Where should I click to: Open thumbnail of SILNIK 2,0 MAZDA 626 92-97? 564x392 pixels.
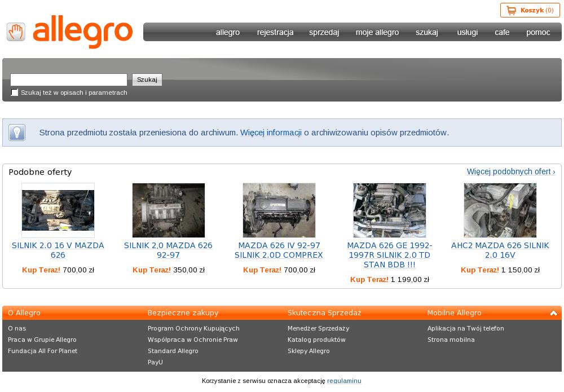168,210
